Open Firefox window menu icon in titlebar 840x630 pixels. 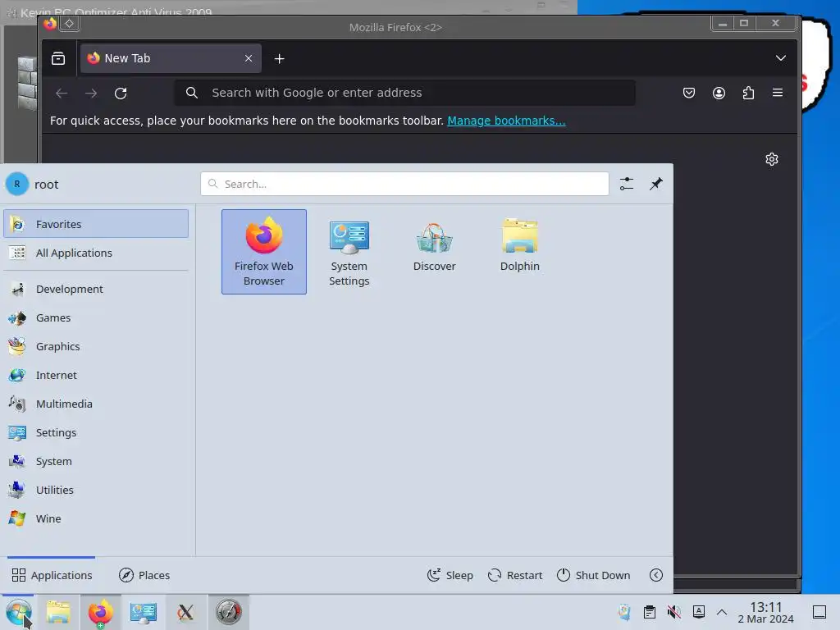coord(50,24)
